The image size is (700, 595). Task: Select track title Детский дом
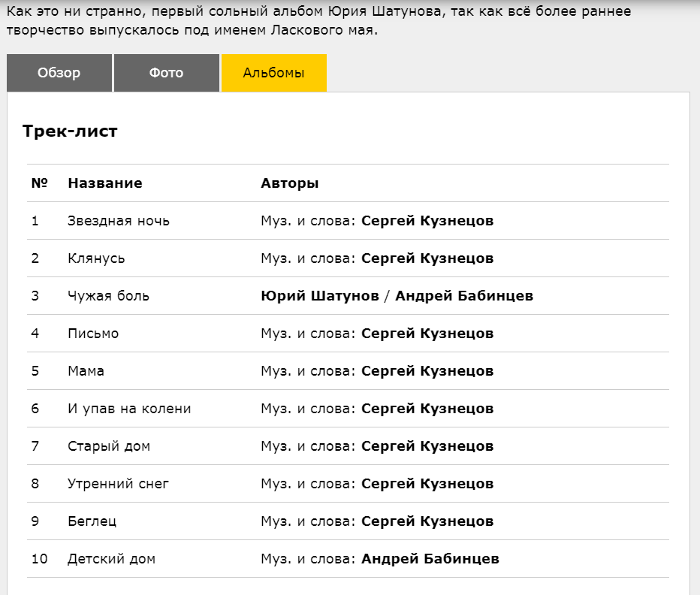click(x=111, y=558)
